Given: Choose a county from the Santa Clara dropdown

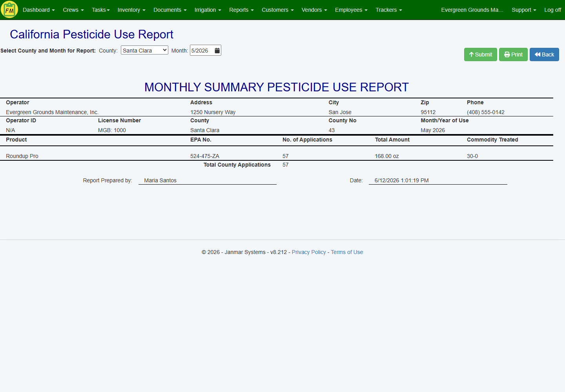Looking at the screenshot, I should (144, 50).
